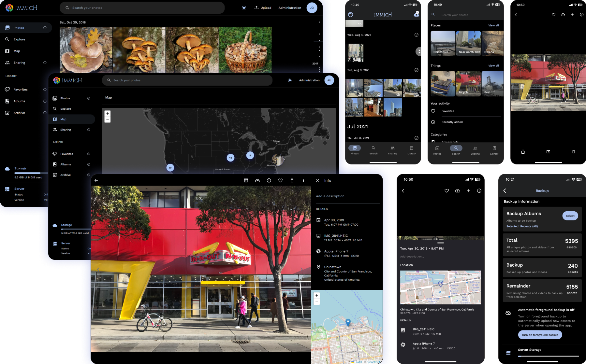Screen dimensions: 615x364
Task: Click View all next to Places
Action: [493, 25]
